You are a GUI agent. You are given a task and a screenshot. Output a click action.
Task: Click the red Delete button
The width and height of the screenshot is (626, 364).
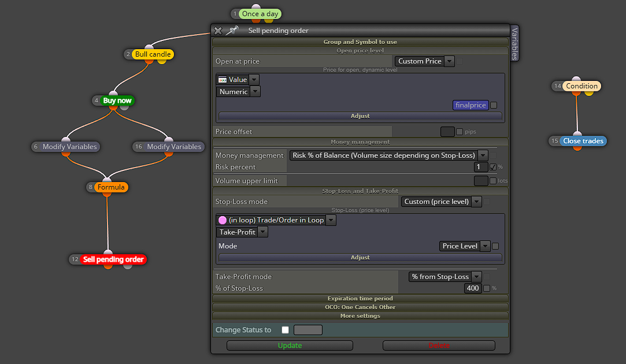click(x=439, y=346)
